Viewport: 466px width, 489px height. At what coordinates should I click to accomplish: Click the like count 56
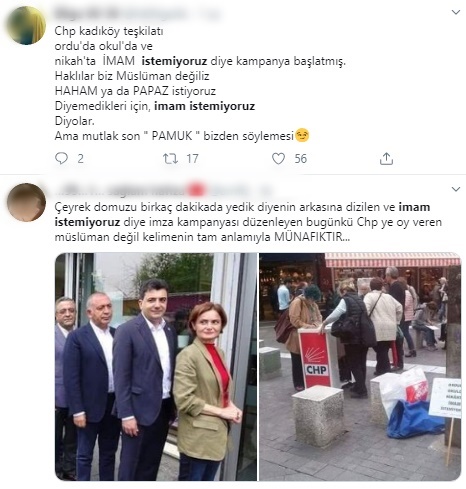coord(300,159)
